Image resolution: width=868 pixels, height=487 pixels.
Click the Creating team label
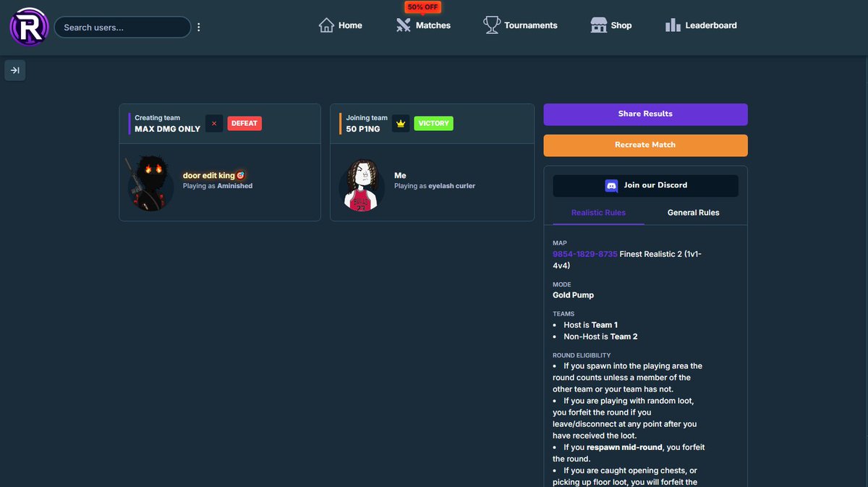tap(158, 118)
